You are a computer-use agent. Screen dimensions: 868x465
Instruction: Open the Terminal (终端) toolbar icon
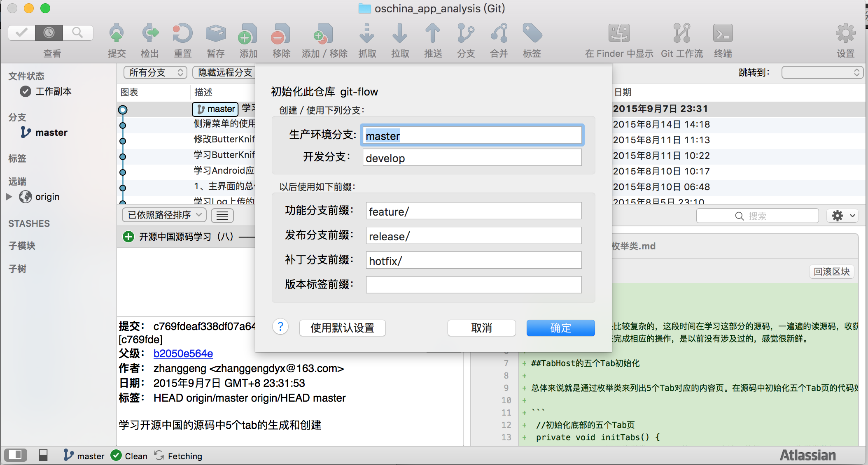pyautogui.click(x=723, y=34)
